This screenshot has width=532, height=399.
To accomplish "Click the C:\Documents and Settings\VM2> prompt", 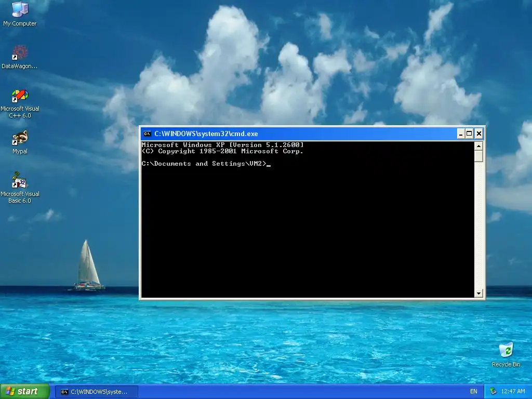I will click(x=204, y=164).
